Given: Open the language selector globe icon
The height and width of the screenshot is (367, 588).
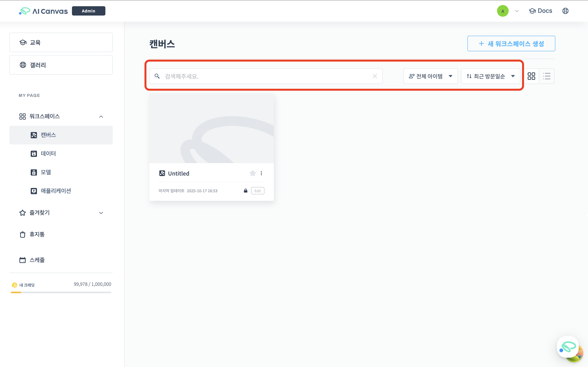Looking at the screenshot, I should 566,11.
